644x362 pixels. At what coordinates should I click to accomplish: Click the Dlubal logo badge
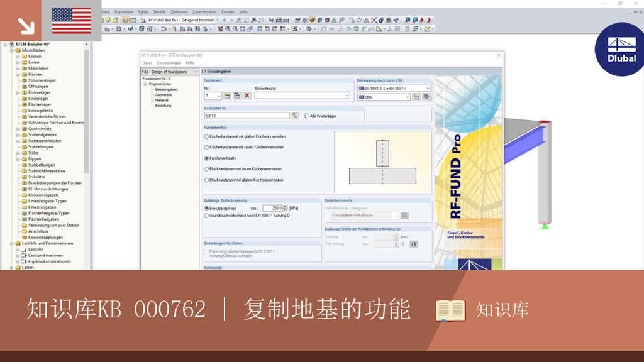click(x=619, y=49)
